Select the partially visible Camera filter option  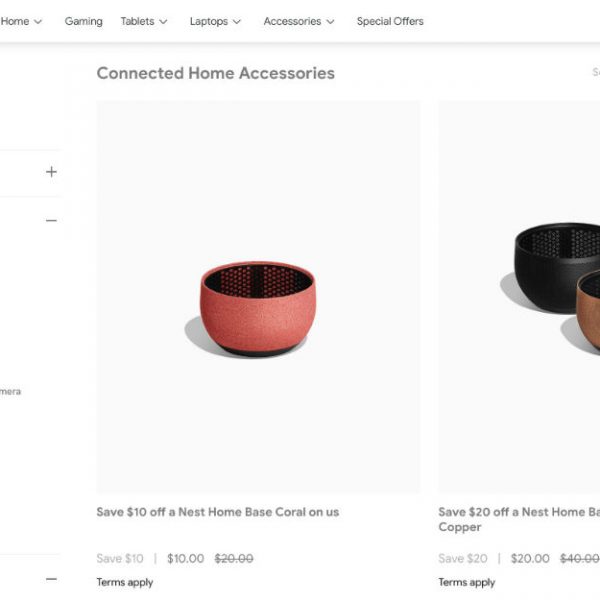[x=10, y=392]
